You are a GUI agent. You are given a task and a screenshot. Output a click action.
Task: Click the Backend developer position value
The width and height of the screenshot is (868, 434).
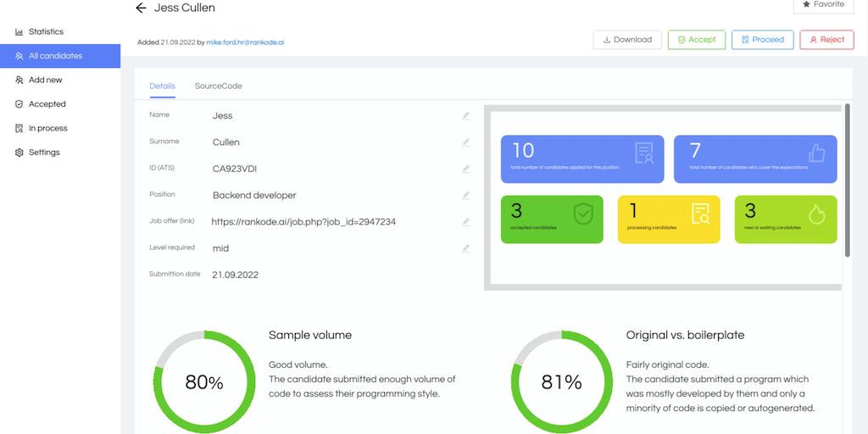[x=254, y=196]
